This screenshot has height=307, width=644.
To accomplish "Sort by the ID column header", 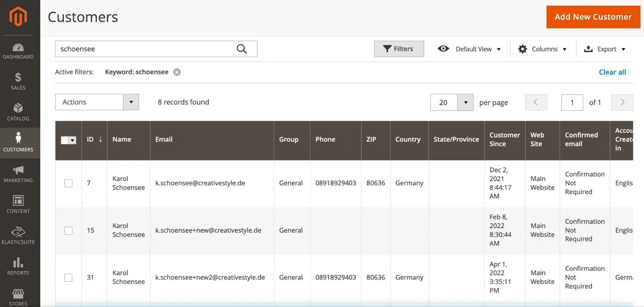I will click(95, 139).
